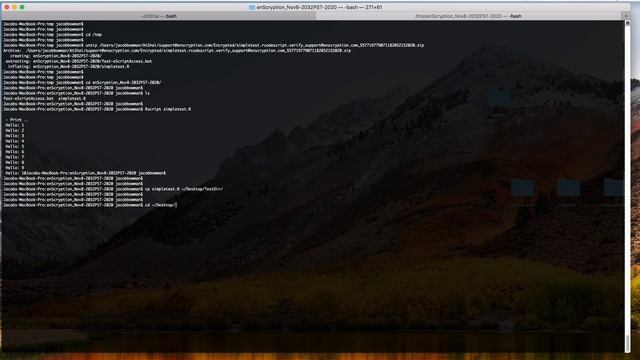Click the folder proxy icon in title bar
640x360 pixels.
click(252, 7)
